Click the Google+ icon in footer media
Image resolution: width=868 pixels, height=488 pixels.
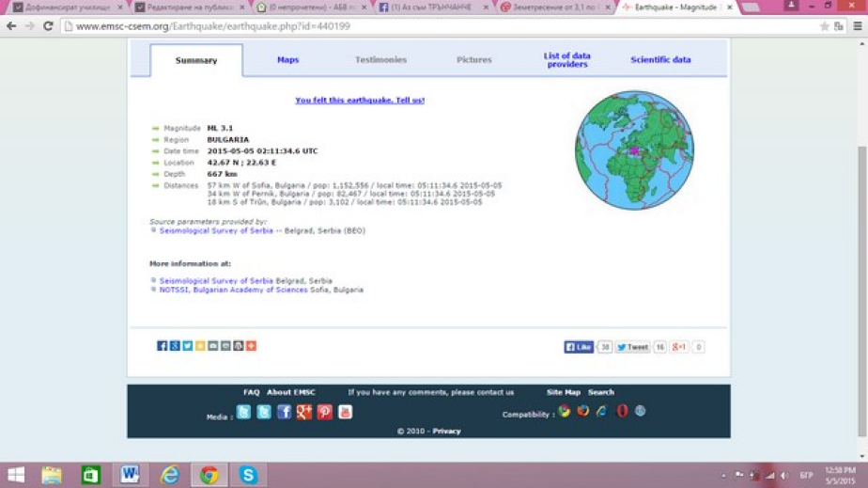pyautogui.click(x=304, y=412)
